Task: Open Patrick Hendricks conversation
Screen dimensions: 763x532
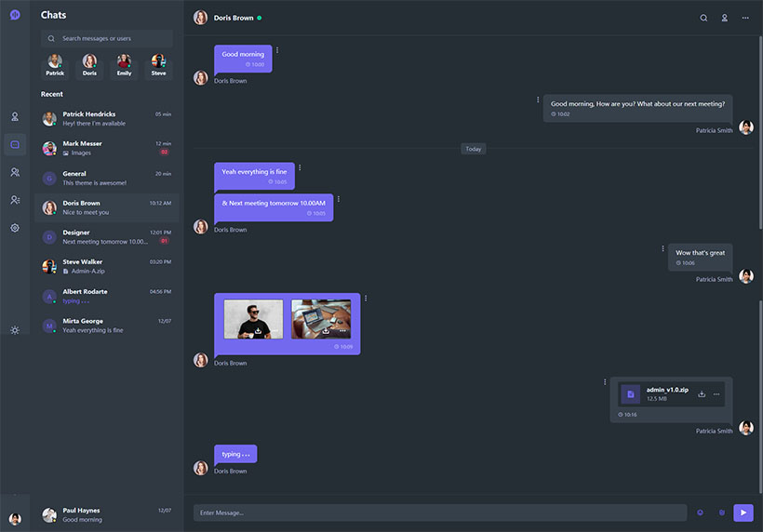Action: [107, 119]
